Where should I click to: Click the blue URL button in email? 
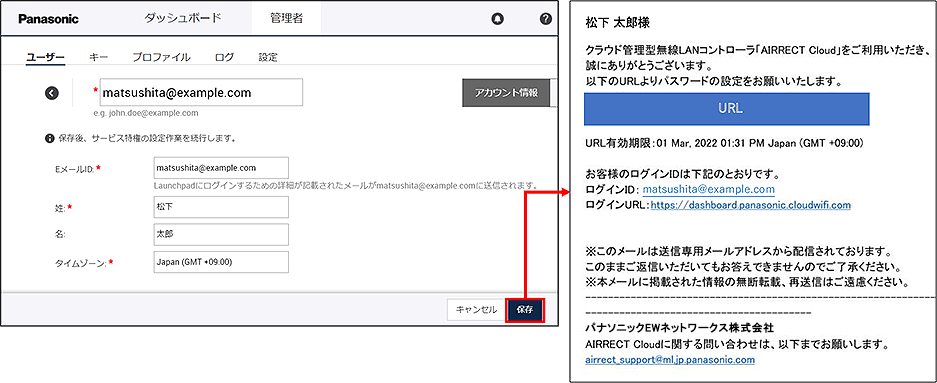pos(726,109)
